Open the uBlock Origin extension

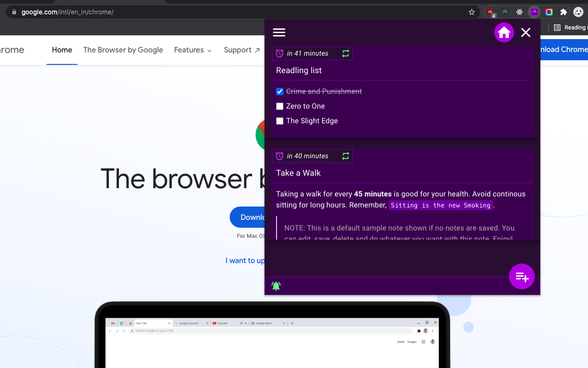click(x=491, y=12)
